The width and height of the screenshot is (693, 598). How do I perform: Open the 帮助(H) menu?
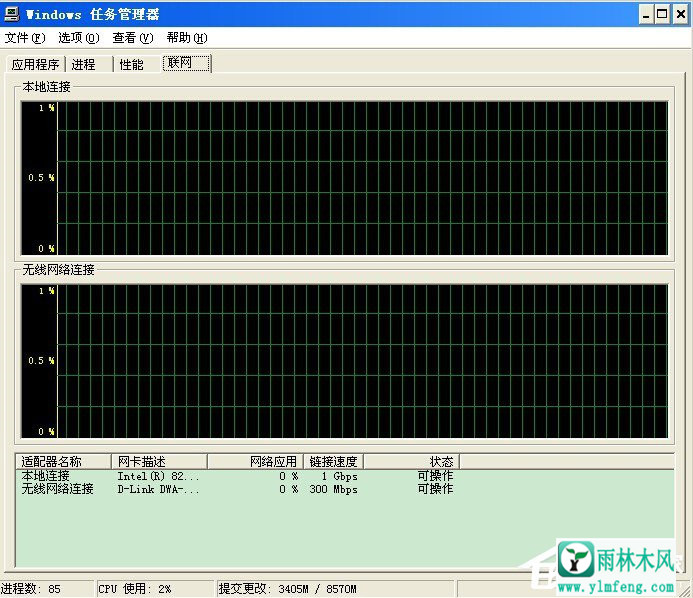pyautogui.click(x=187, y=38)
